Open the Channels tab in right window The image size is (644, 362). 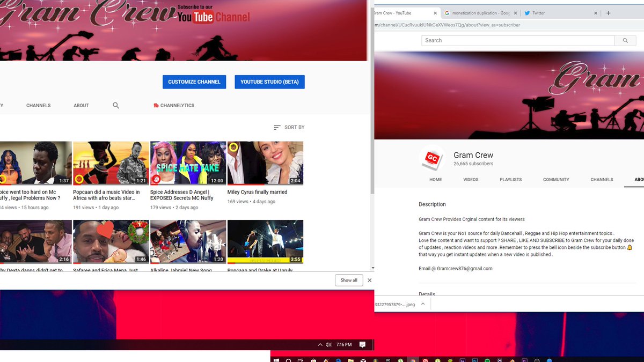point(602,180)
